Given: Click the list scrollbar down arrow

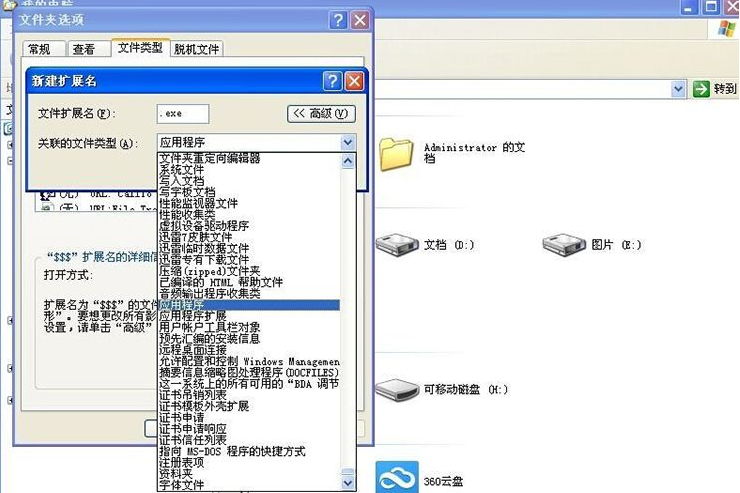Looking at the screenshot, I should point(347,484).
